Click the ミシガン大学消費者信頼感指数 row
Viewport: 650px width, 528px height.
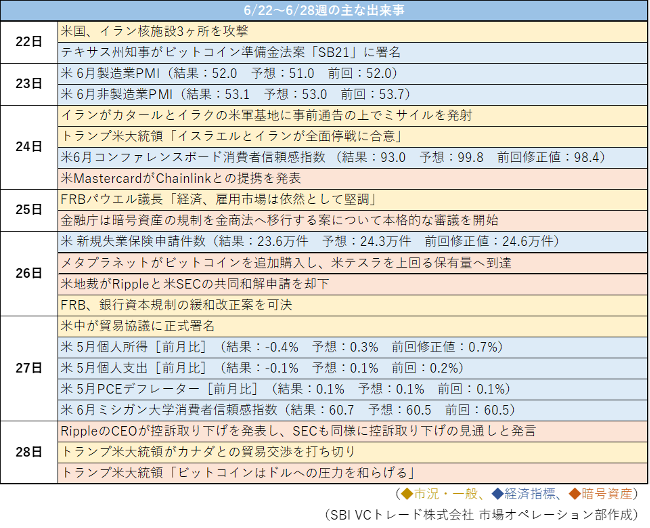click(352, 410)
